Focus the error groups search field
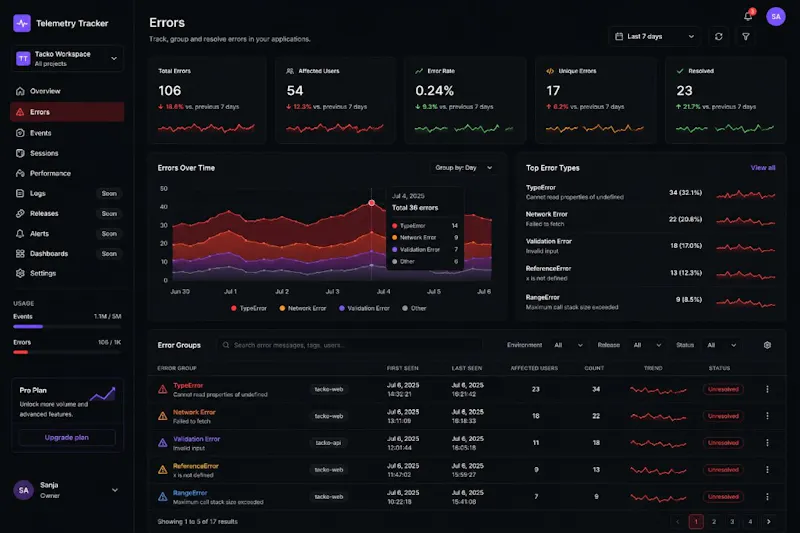Screen dimensions: 800x533 351,345
